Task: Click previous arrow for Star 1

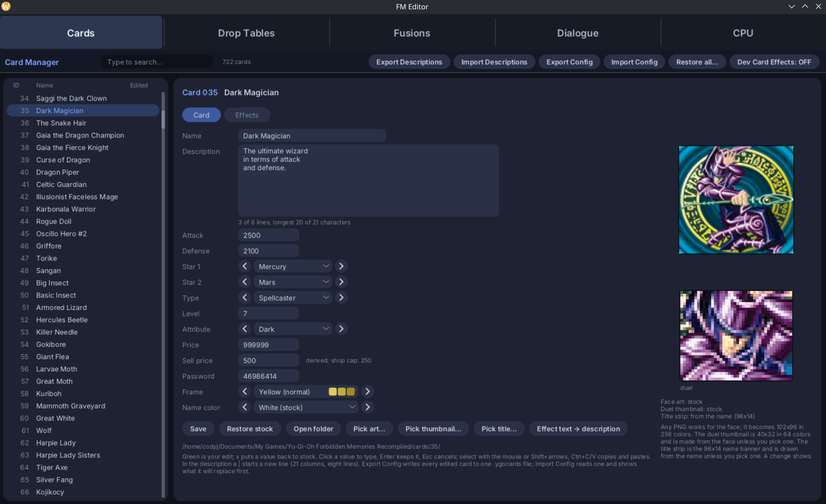Action: 245,266
